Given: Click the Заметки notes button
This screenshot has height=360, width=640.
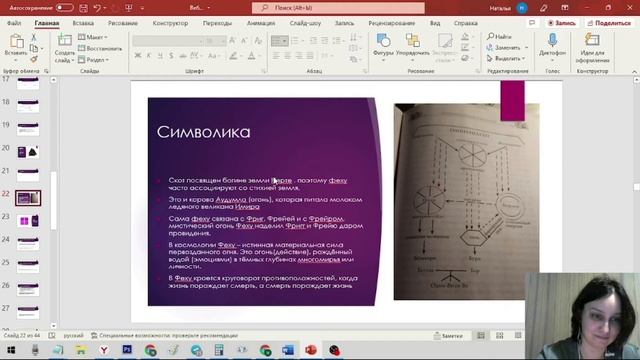Looking at the screenshot, I should click(x=448, y=336).
